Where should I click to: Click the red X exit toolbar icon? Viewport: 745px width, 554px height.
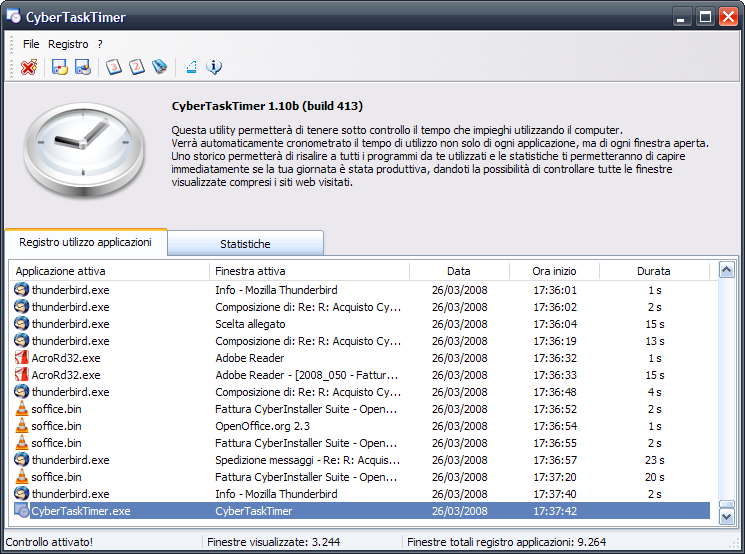click(29, 67)
